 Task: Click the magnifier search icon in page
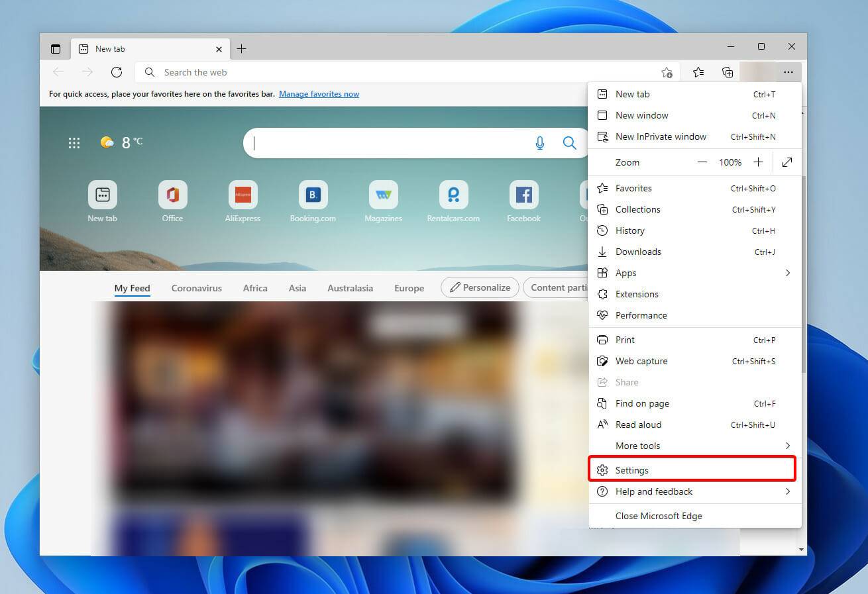(570, 143)
